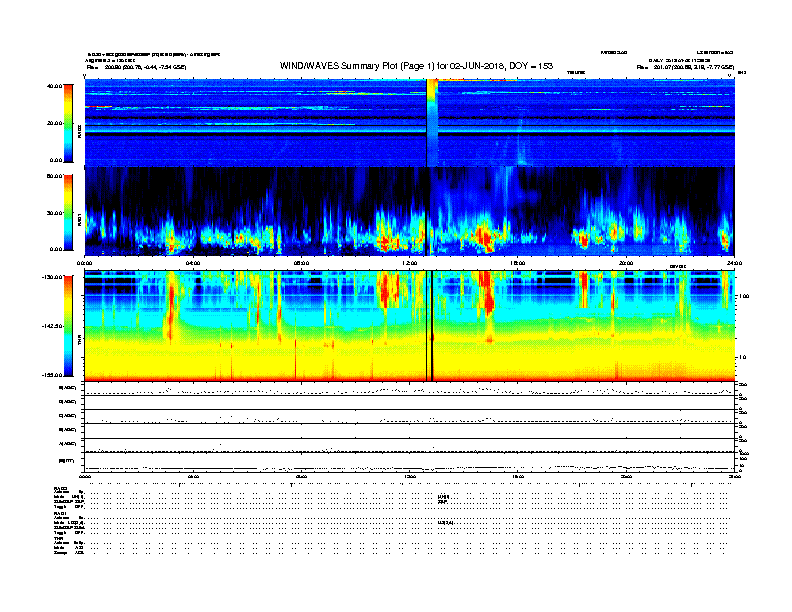Viewport: 792px width, 612px height.
Task: Click 20:00 label under RAD1 spectrogram
Action: 626,263
